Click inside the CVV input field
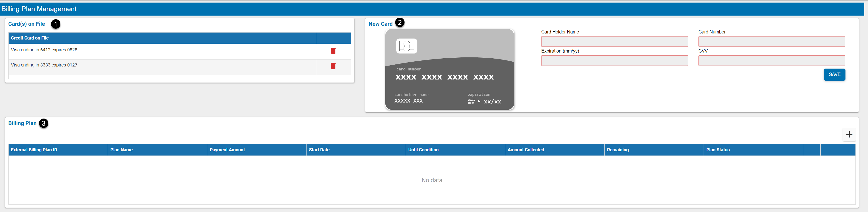Screen dimensions: 868x212 (x=772, y=60)
